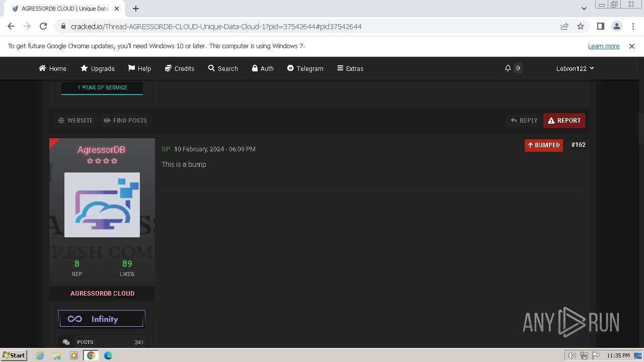Open the Learn more link
The width and height of the screenshot is (644, 362).
coord(604,46)
